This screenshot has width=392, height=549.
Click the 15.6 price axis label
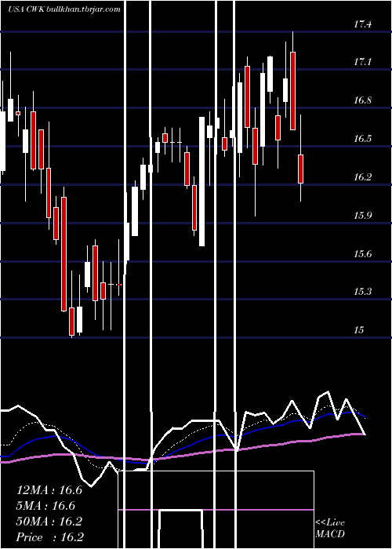coord(362,253)
